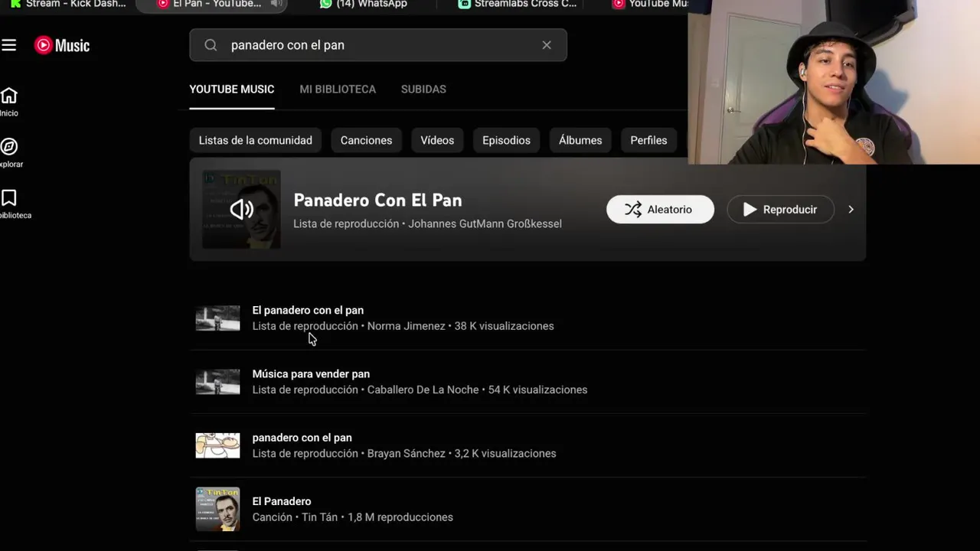Click the Norma Jimenez playlist thumbnail

[217, 318]
